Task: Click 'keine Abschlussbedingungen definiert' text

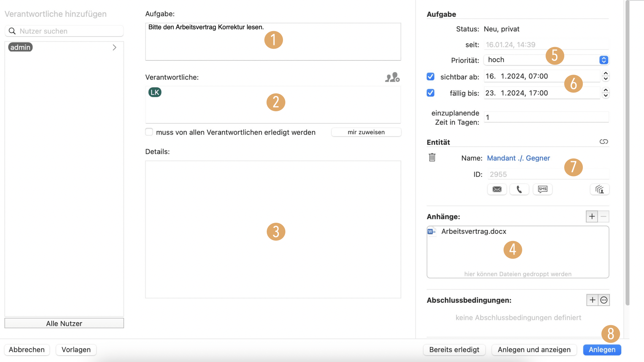Action: point(518,317)
